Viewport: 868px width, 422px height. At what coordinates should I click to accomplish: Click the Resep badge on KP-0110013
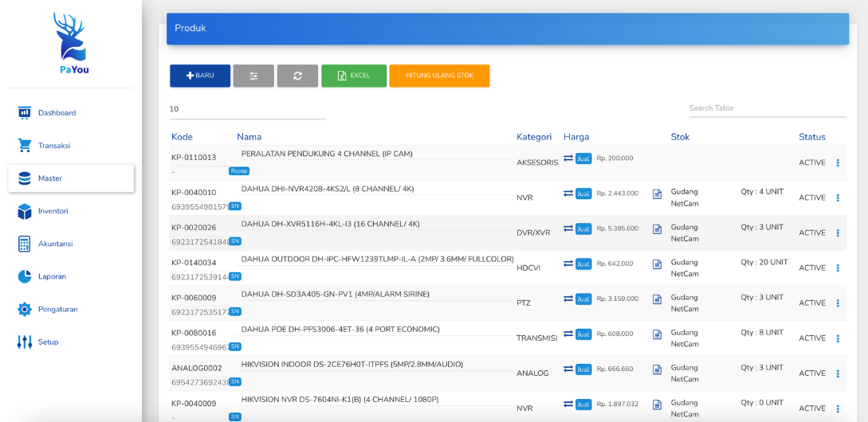coord(238,171)
